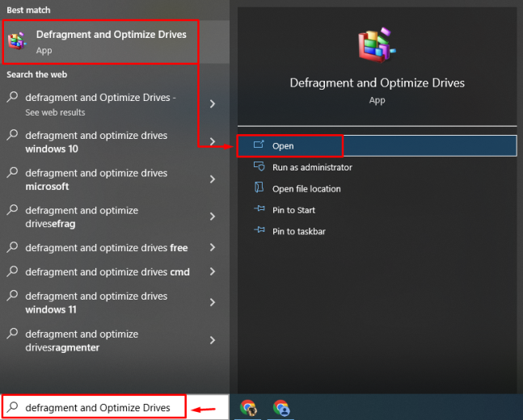Screen dimensions: 523x420
Task: Click the shield icon for Run as administrator
Action: coord(259,166)
